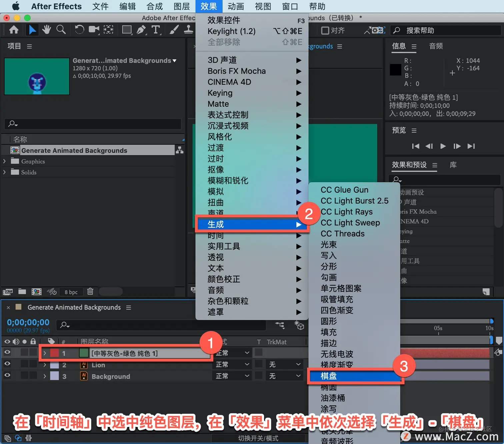This screenshot has width=504, height=444.
Task: Play the composition preview
Action: pos(443,146)
